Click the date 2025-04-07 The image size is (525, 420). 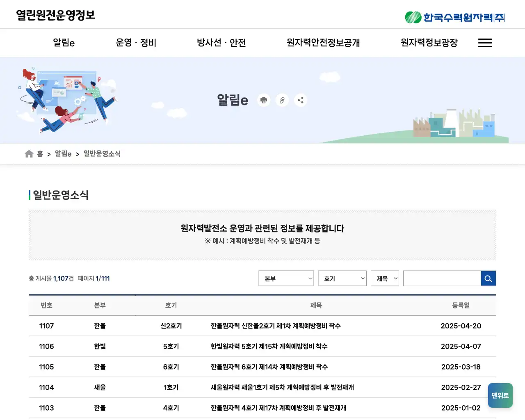pos(461,347)
